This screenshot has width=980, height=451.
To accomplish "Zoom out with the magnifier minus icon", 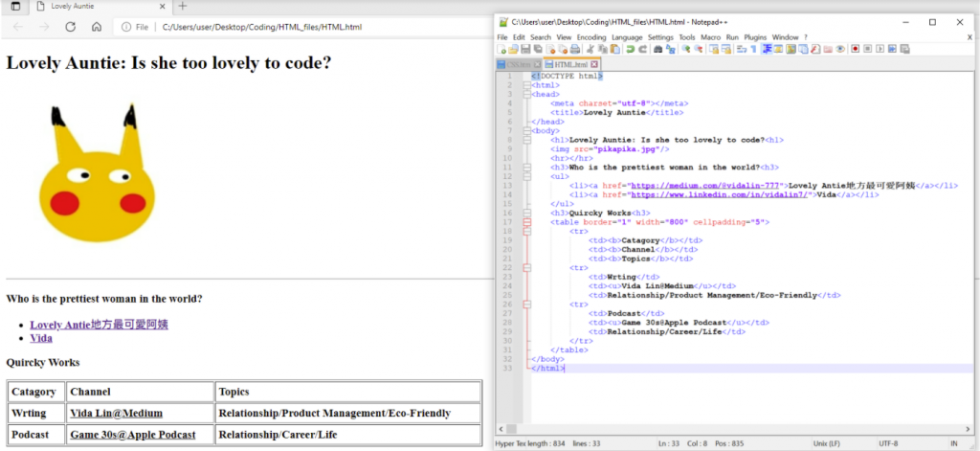I will 698,49.
